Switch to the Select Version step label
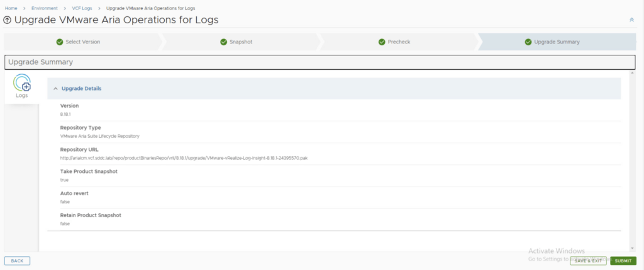The image size is (644, 270). 82,42
